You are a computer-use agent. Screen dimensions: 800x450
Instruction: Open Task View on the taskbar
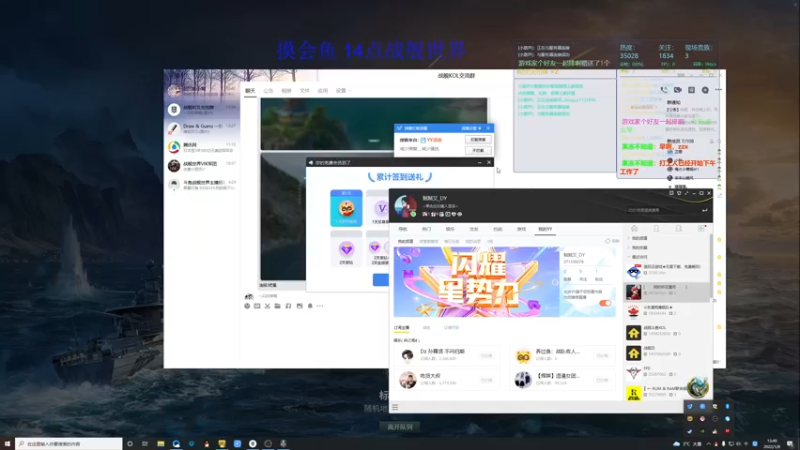coord(145,444)
